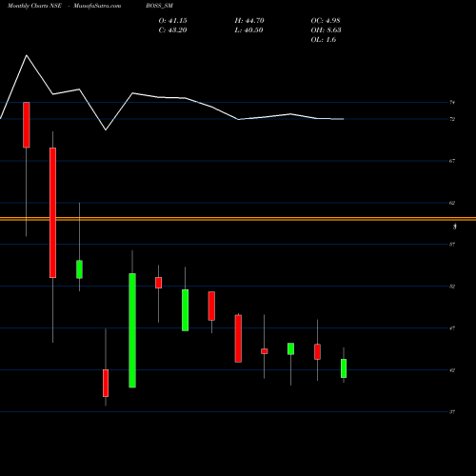476x476 pixels.
Task: Click the 72 price axis label
Action: click(452, 119)
